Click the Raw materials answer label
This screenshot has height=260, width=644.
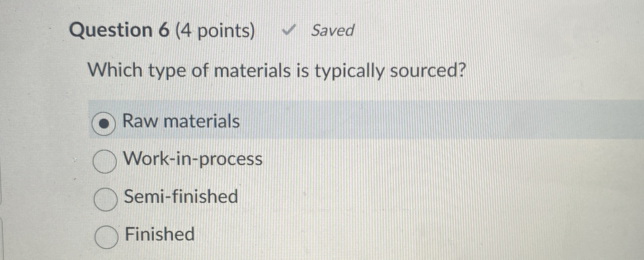pyautogui.click(x=180, y=122)
